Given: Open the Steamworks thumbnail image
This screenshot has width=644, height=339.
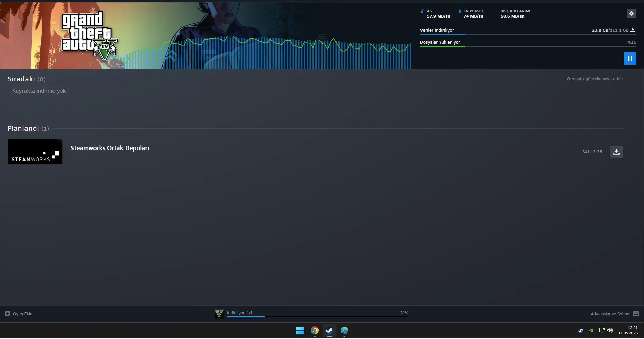Looking at the screenshot, I should point(35,152).
